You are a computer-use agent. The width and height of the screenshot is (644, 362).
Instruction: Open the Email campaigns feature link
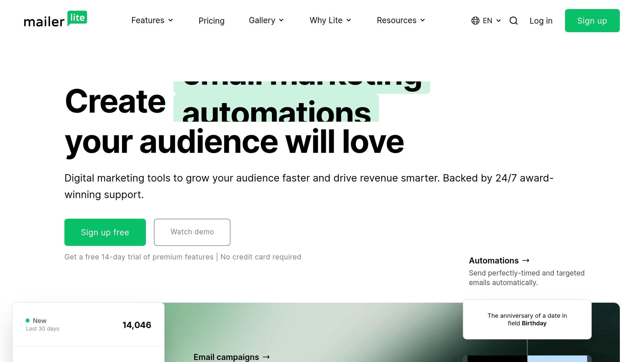226,357
